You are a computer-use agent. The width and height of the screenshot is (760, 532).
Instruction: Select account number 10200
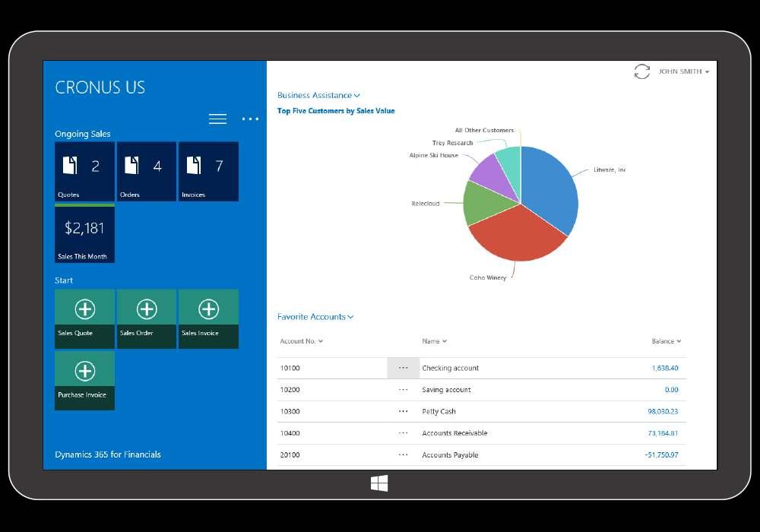[x=290, y=390]
